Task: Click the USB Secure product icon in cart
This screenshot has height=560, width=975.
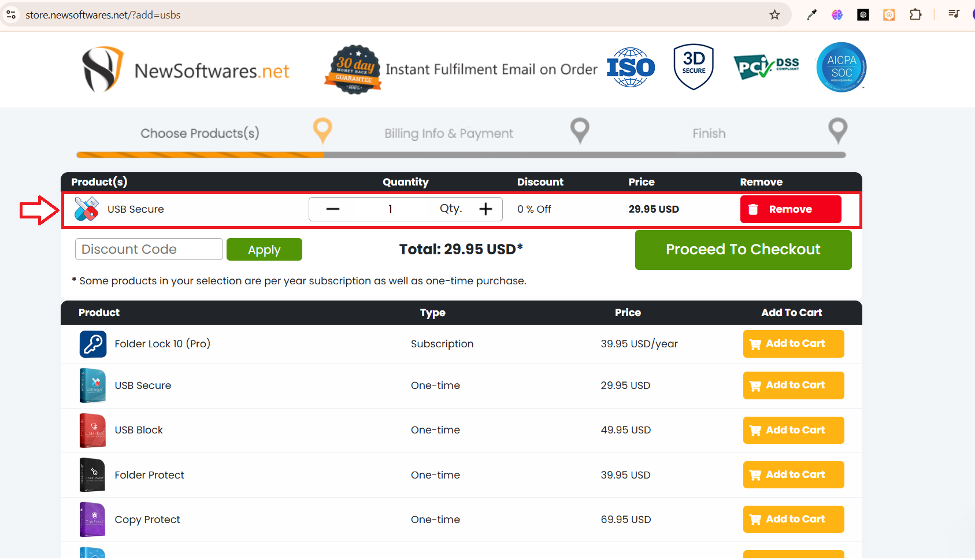Action: pos(86,209)
